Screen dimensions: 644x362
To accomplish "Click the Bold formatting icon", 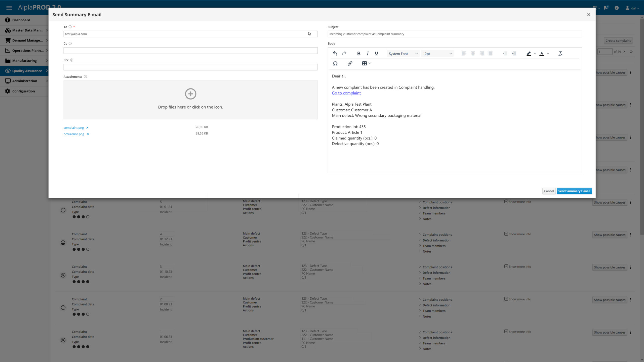I will point(359,54).
